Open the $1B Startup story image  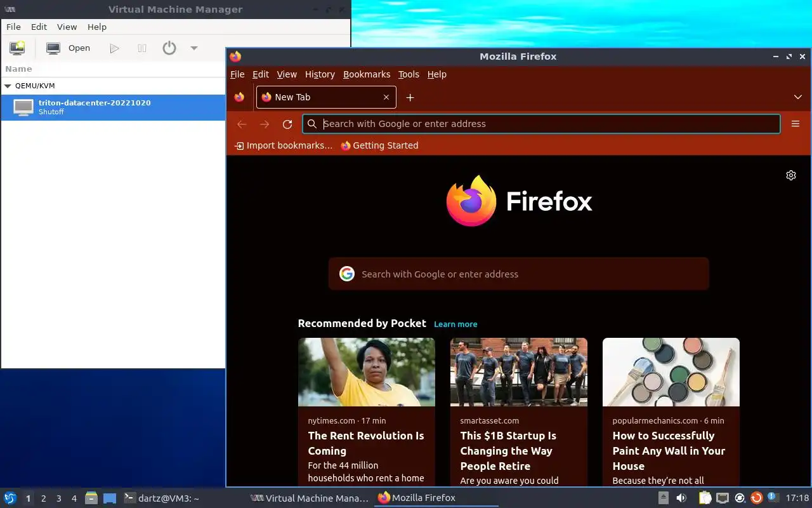pos(519,372)
